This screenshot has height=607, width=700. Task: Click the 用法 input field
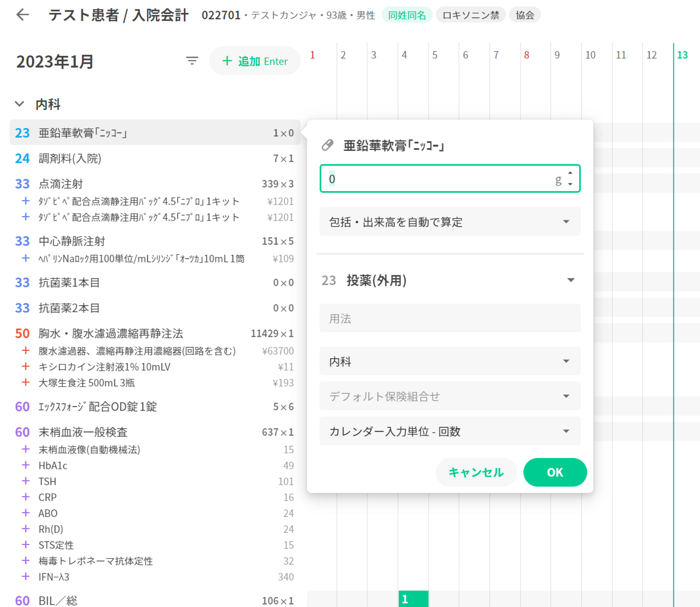(x=450, y=318)
